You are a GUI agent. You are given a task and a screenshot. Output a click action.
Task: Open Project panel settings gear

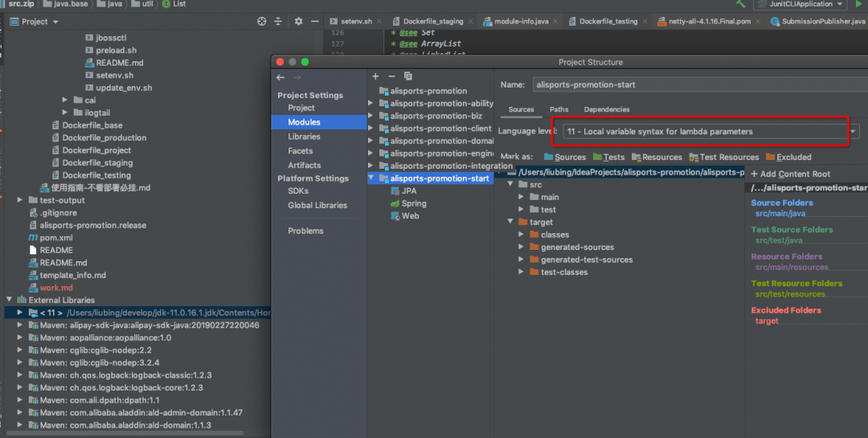pos(299,22)
